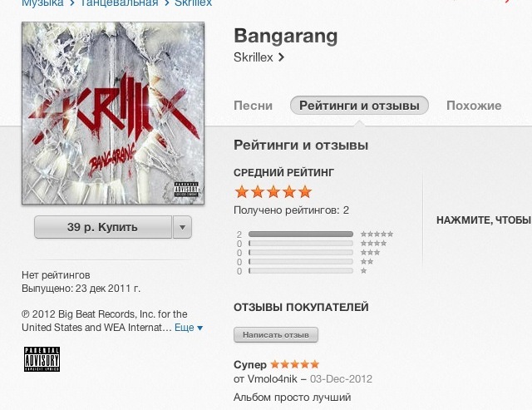Click the review's five-star rating by Супер
532x410 pixels.
[x=295, y=364]
